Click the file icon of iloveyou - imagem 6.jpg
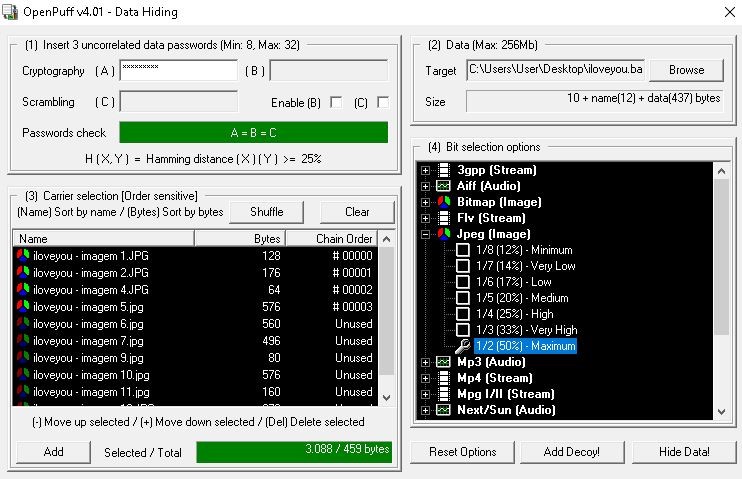 pos(24,324)
